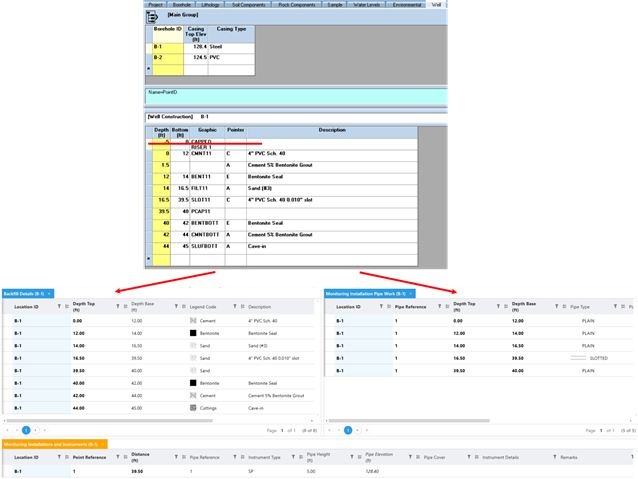The image size is (638, 479).
Task: Click Backfill Details horizontal scrollbar
Action: [x=110, y=421]
